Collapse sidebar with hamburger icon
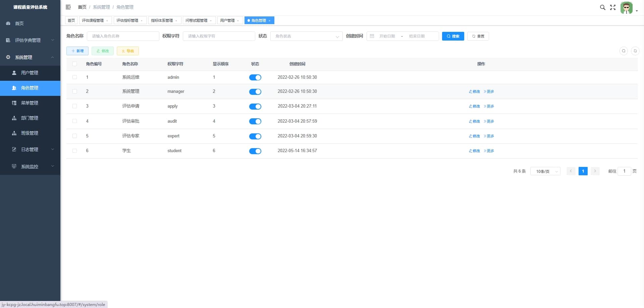644x308 pixels. (x=68, y=7)
